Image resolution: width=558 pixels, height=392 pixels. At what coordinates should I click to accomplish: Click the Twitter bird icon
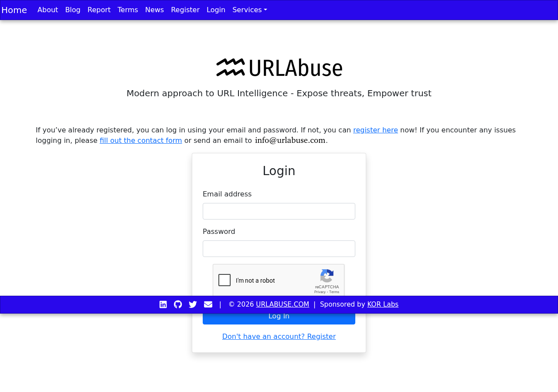tap(193, 304)
